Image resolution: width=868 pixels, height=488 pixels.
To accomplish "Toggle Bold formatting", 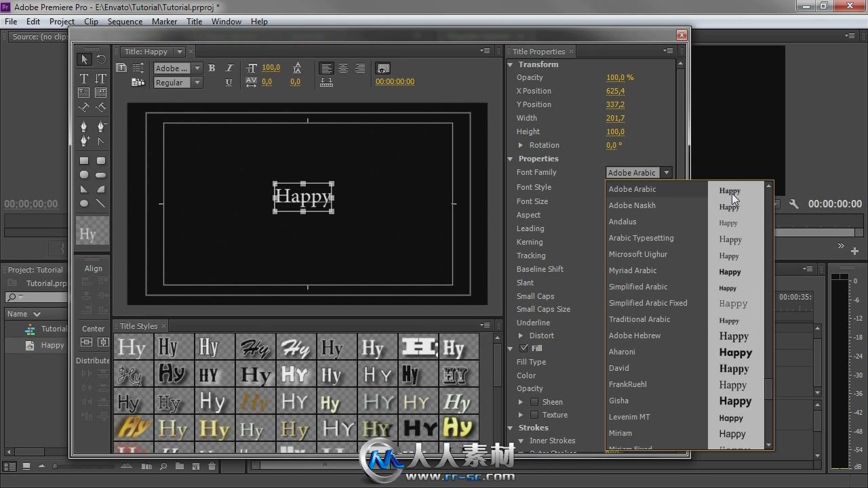I will click(x=212, y=68).
